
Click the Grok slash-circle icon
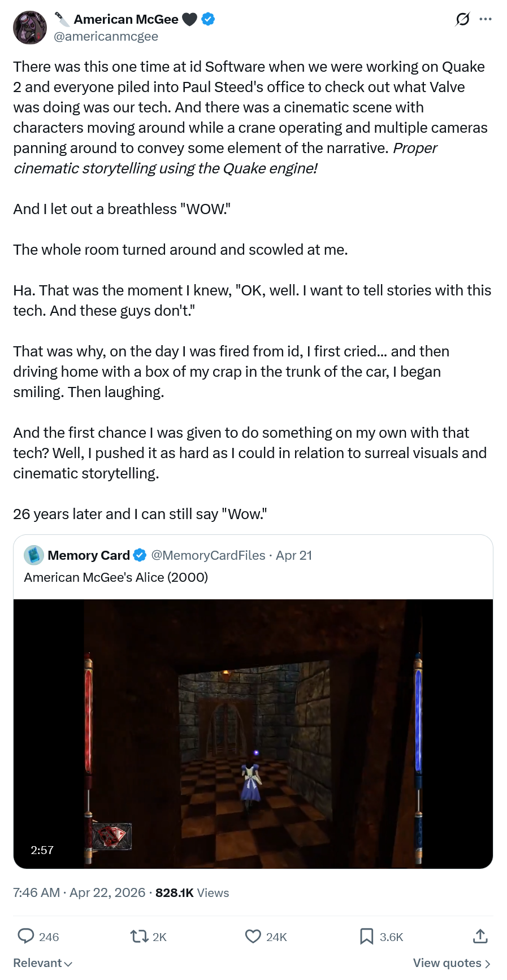coord(462,20)
